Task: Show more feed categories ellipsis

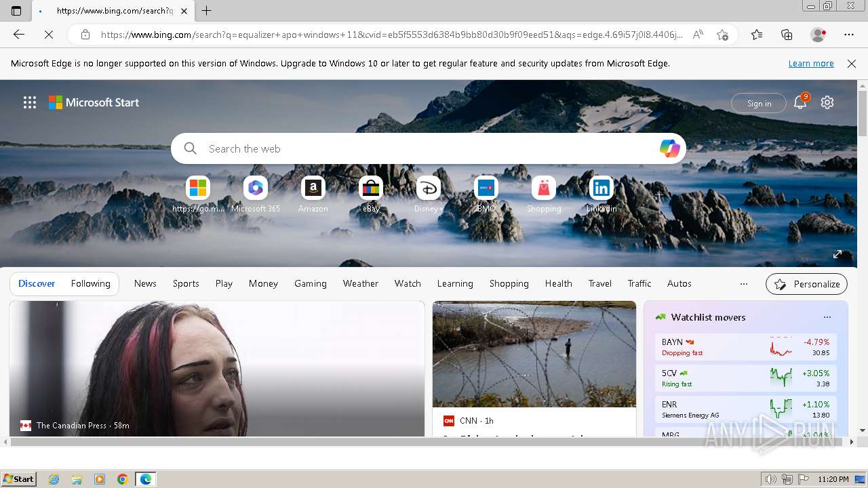Action: click(744, 284)
